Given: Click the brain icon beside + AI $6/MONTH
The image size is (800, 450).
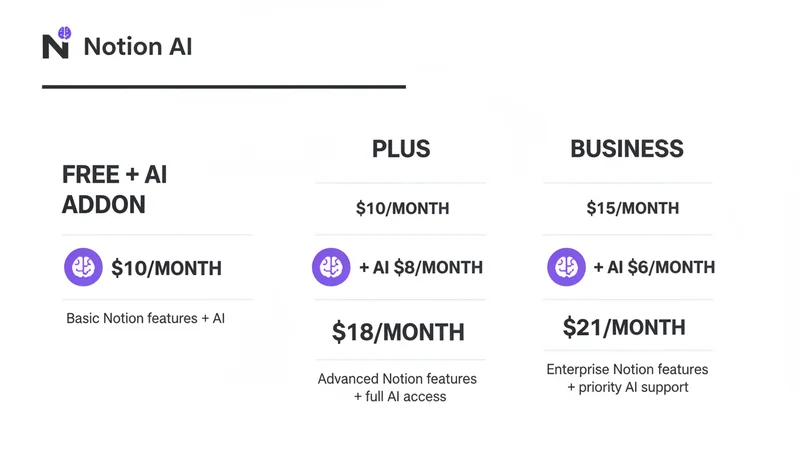Looking at the screenshot, I should point(566,267).
